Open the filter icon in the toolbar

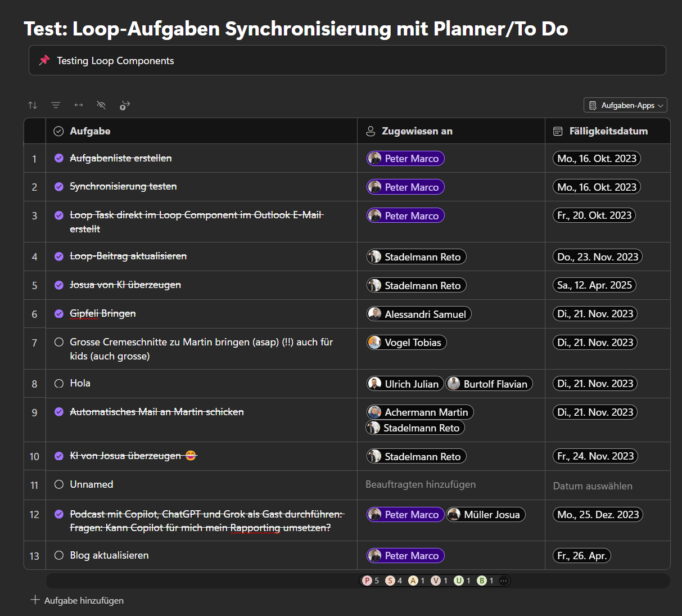(x=56, y=105)
